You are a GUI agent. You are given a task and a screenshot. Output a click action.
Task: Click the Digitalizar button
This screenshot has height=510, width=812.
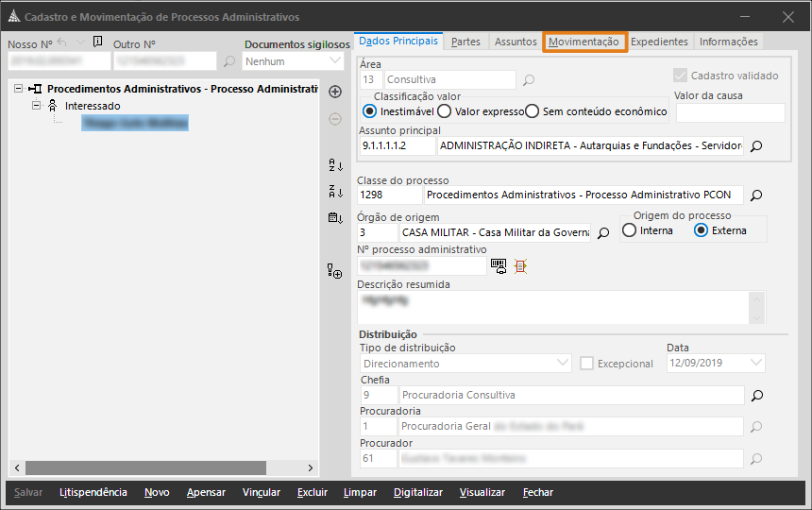click(x=418, y=492)
